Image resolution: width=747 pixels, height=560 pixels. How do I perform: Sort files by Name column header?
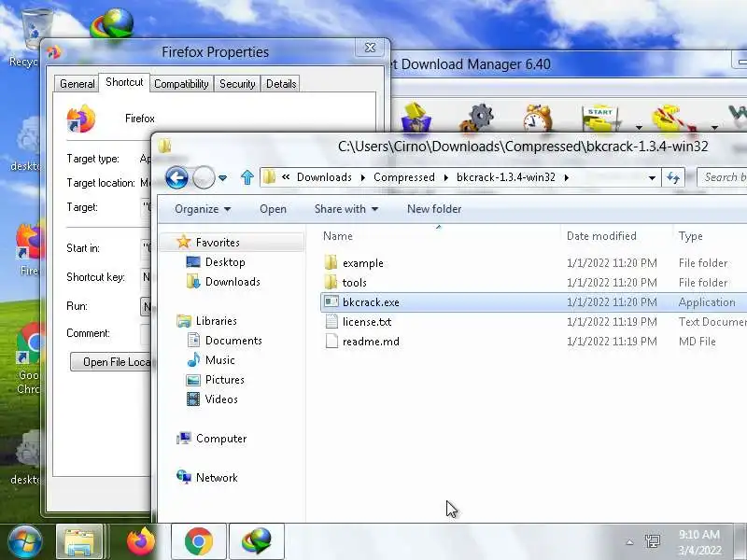point(338,236)
